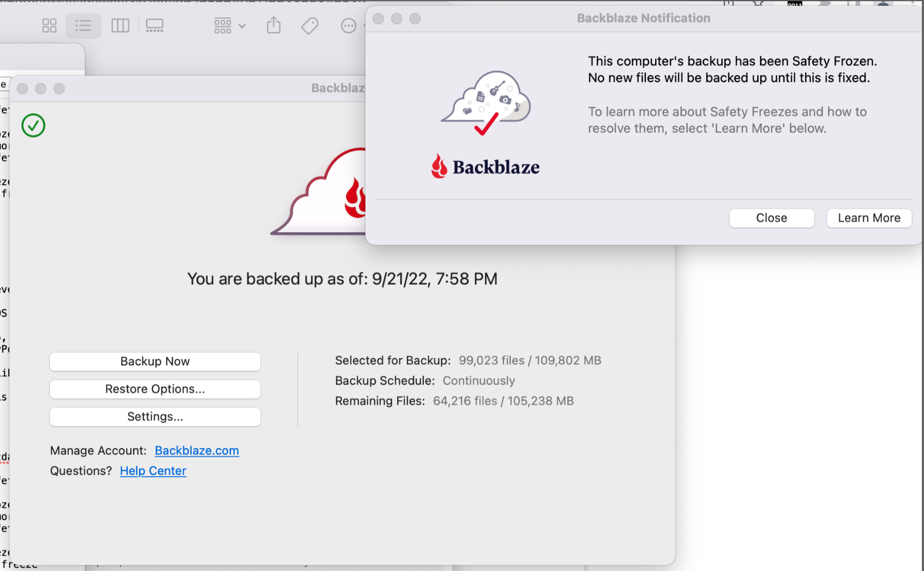Click the 'Backup Schedule:' label
Screen dimensions: 924x571
click(385, 381)
